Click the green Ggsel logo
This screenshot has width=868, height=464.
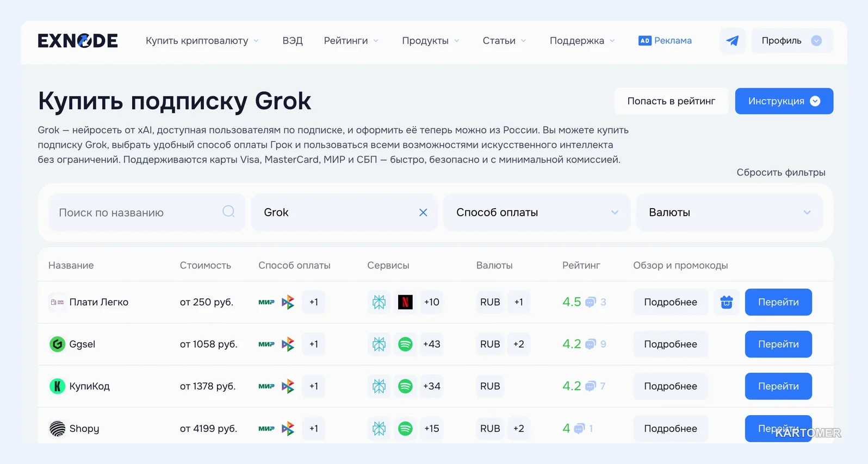click(57, 344)
